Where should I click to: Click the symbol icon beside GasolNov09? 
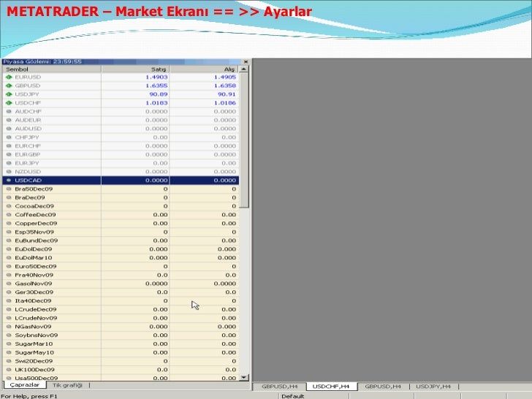(x=9, y=284)
